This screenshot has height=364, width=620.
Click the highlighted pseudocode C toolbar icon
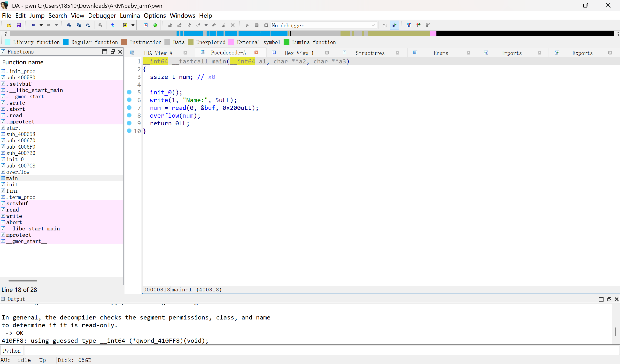(x=394, y=25)
